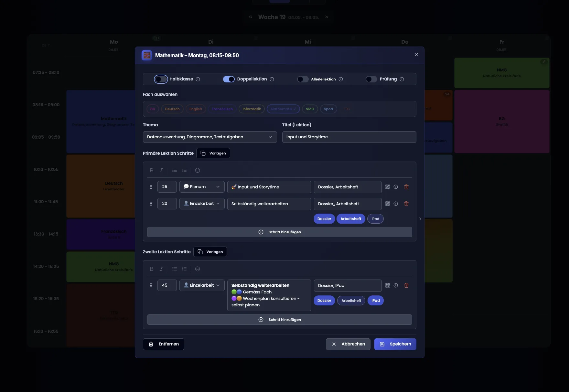Insert numbered list in second lesson toolbar

tap(184, 269)
